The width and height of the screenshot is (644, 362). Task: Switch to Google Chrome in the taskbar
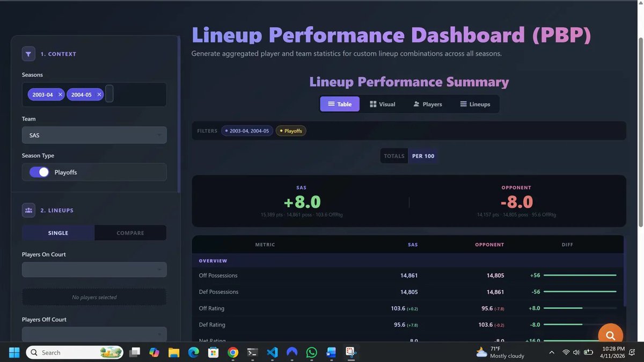(233, 352)
